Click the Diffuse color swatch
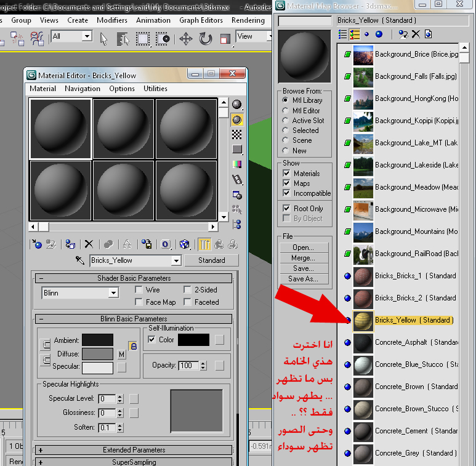Image resolution: width=476 pixels, height=466 pixels. pyautogui.click(x=98, y=354)
